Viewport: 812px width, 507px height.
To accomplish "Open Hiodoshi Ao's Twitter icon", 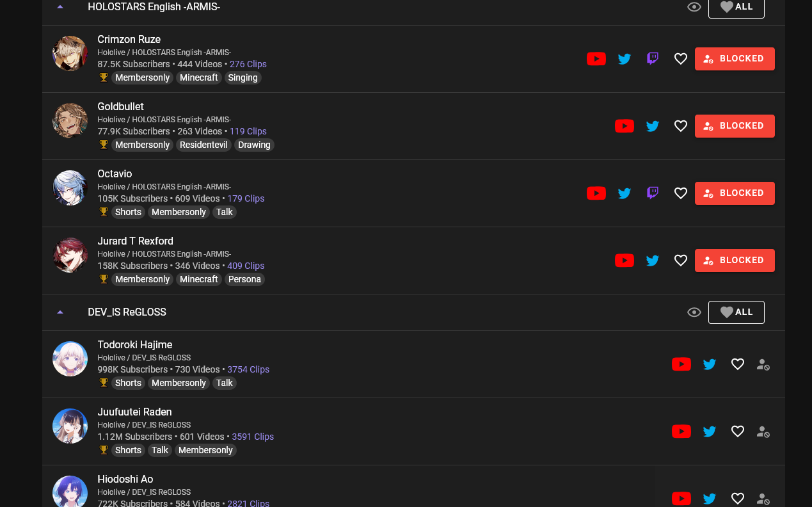I will coord(710,499).
